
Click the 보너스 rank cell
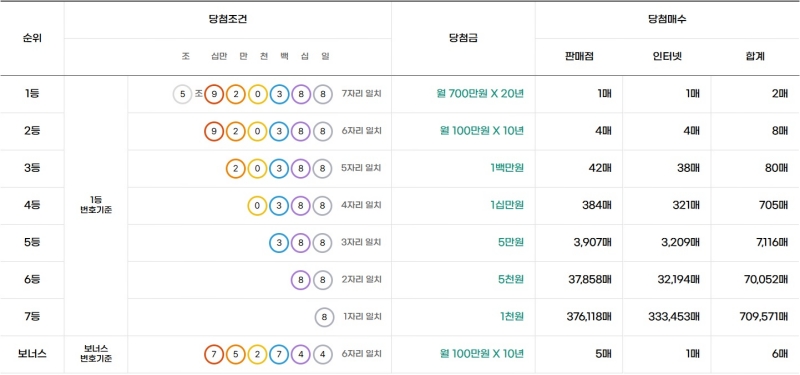pyautogui.click(x=32, y=354)
